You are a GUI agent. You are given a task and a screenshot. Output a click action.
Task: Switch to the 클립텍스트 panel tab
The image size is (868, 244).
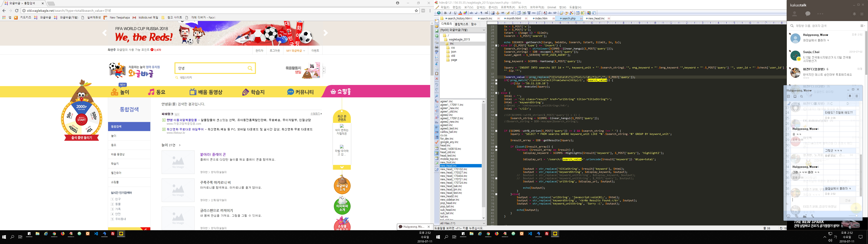point(462,24)
